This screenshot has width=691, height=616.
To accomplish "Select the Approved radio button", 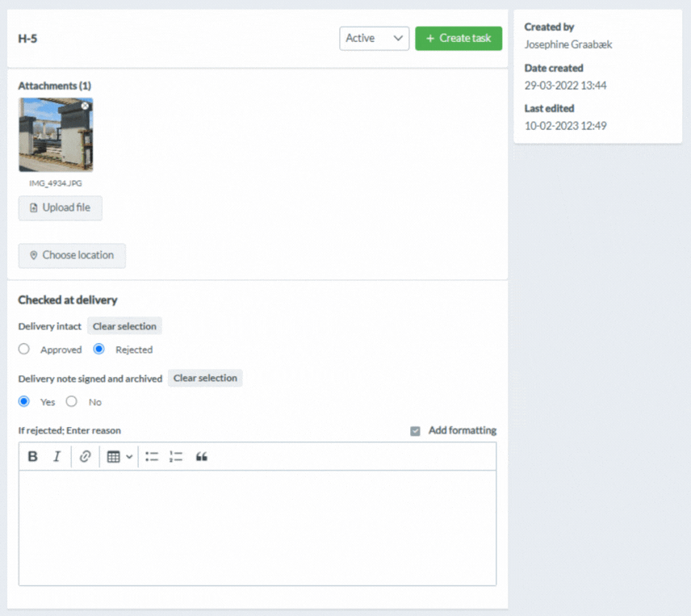I will coord(23,349).
